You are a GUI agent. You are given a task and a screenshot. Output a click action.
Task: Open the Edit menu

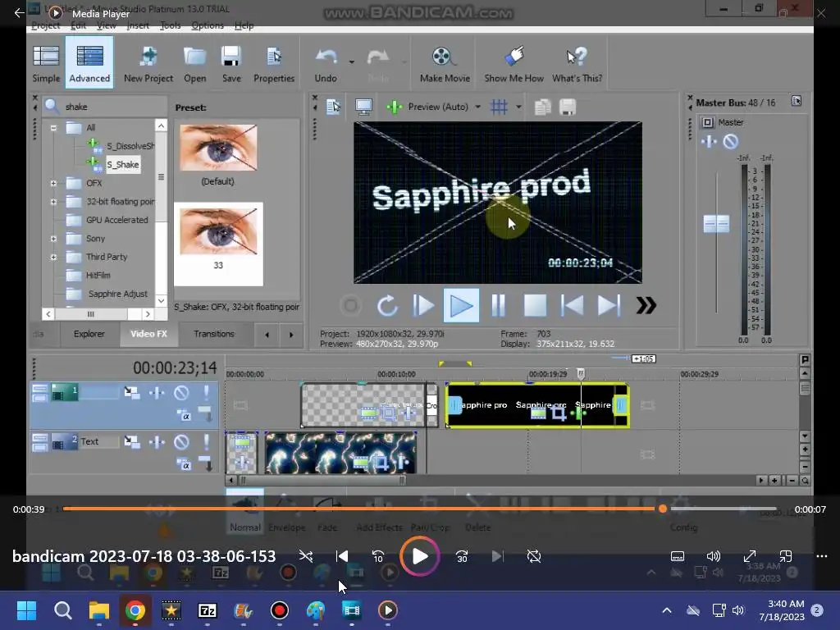78,25
